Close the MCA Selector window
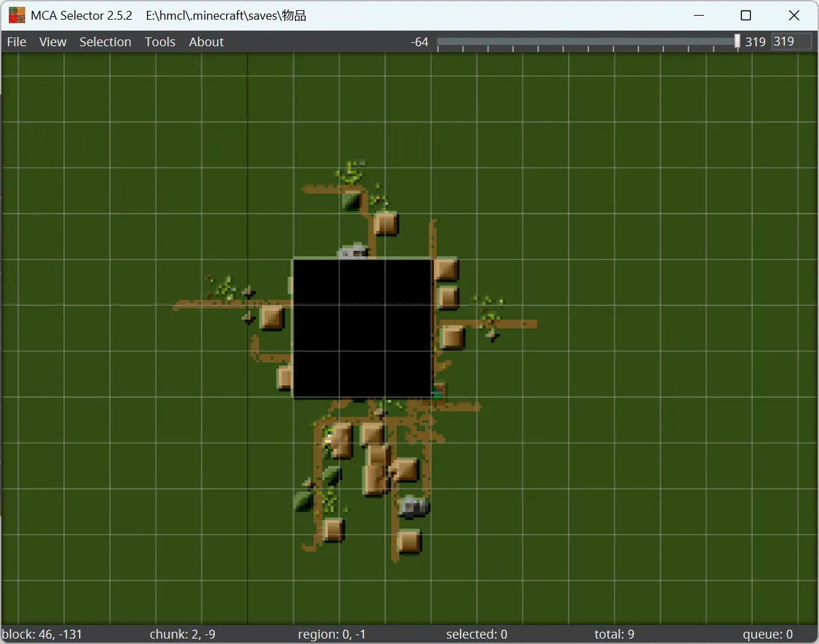Image resolution: width=819 pixels, height=644 pixels. click(x=794, y=15)
